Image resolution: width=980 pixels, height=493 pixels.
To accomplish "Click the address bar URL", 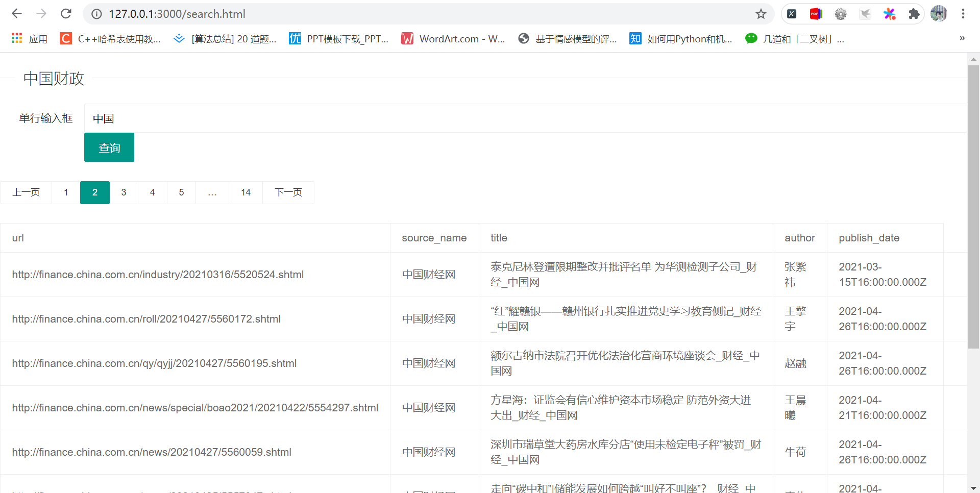I will tap(177, 14).
